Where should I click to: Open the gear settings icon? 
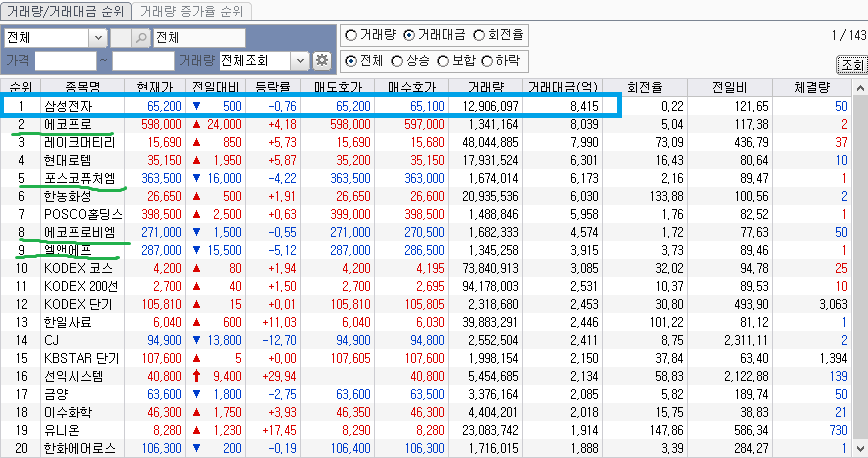pyautogui.click(x=322, y=60)
